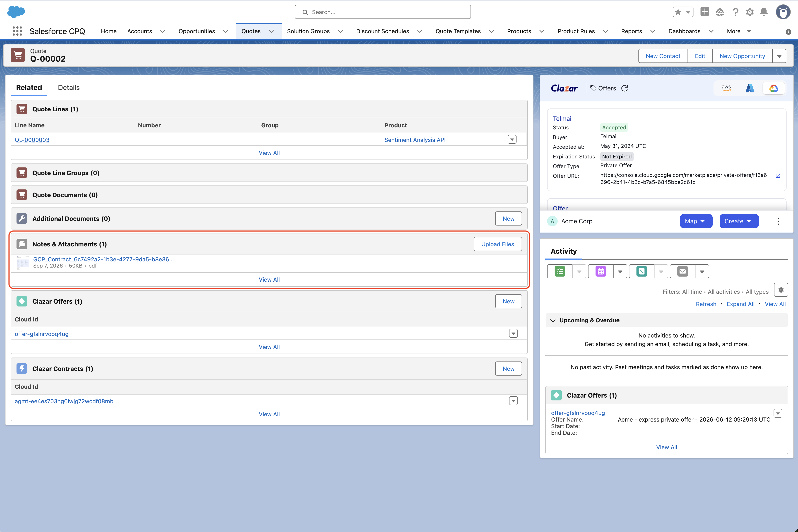Create a new event from Activity

tap(601, 272)
